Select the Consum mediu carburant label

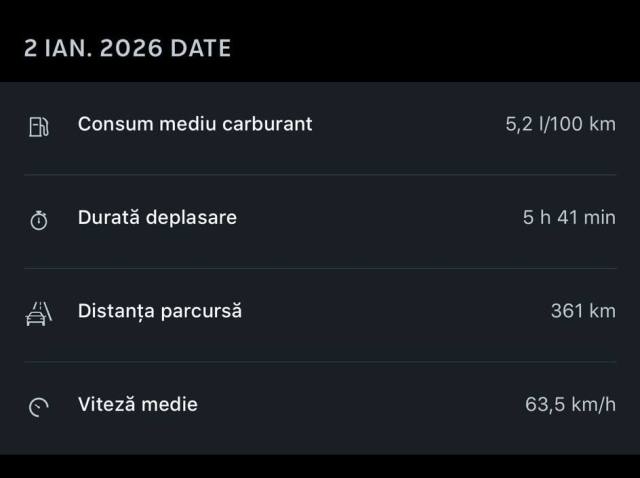[x=195, y=124]
